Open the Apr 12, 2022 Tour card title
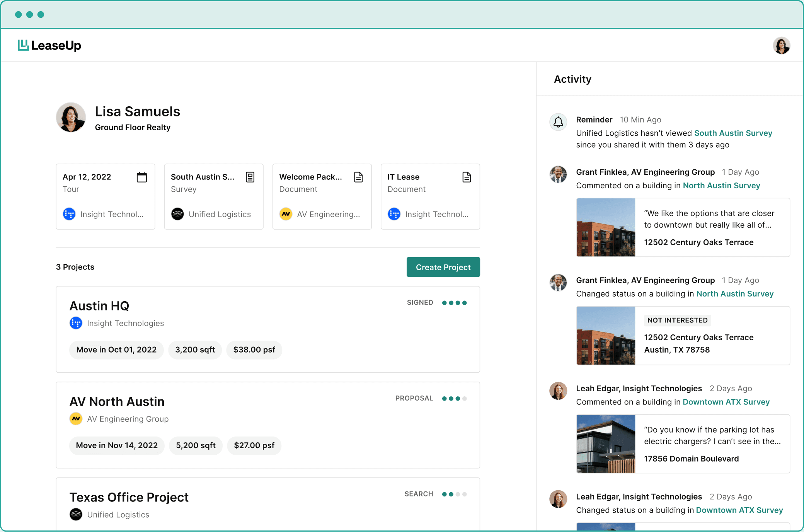 pyautogui.click(x=87, y=177)
